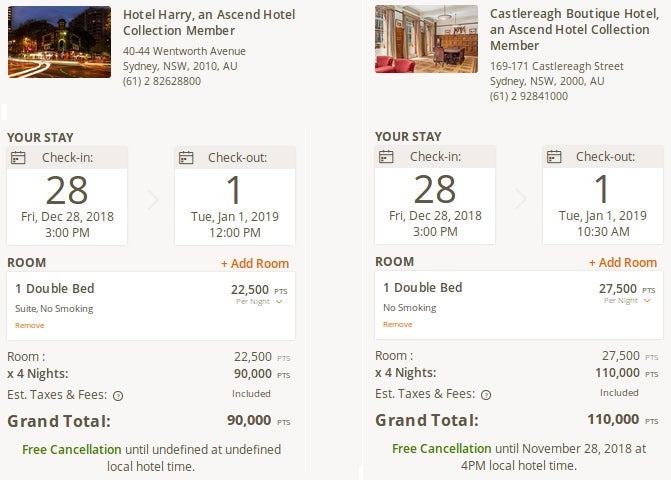Remove the No Smoking Castlereagh room
The width and height of the screenshot is (671, 480).
coord(397,324)
